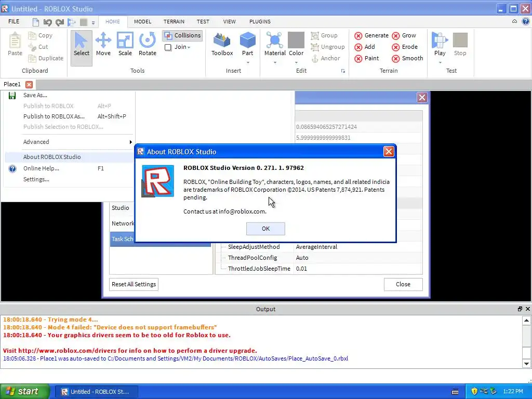Click the Duplicate icon in Clipboard group
The image size is (532, 399).
(x=32, y=58)
